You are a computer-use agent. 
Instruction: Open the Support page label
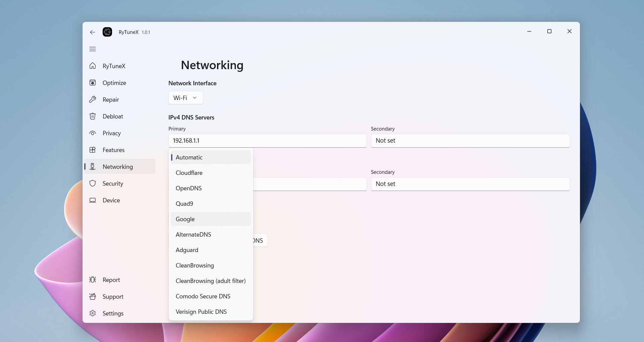113,297
